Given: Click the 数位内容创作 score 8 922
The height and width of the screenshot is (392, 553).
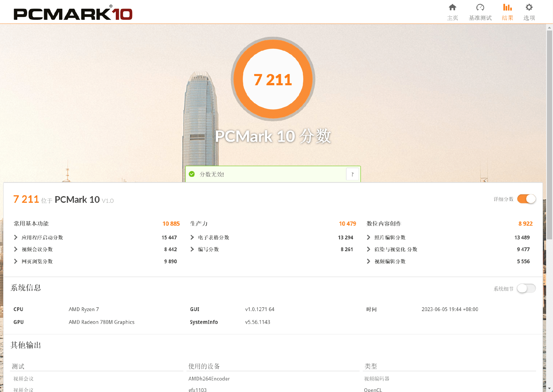Looking at the screenshot, I should pos(525,224).
